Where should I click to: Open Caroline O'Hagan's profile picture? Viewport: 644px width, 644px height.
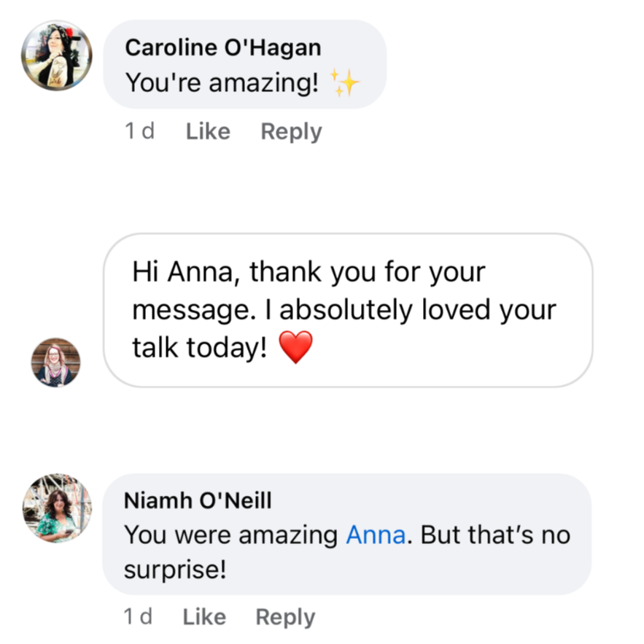pos(57,55)
